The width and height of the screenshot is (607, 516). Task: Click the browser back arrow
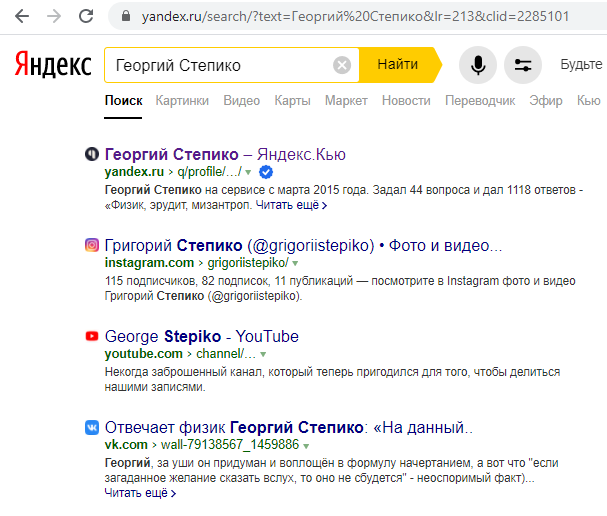coord(22,16)
